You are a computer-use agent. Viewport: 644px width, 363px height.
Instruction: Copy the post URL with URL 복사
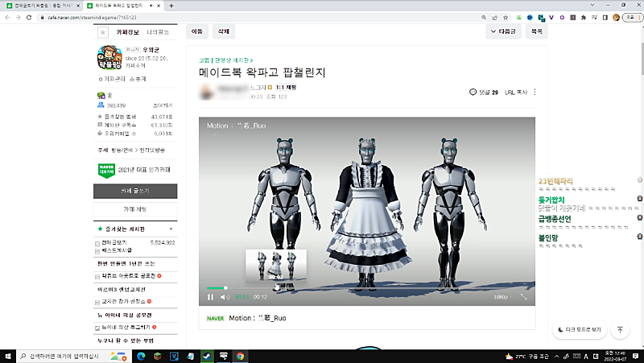coord(516,93)
